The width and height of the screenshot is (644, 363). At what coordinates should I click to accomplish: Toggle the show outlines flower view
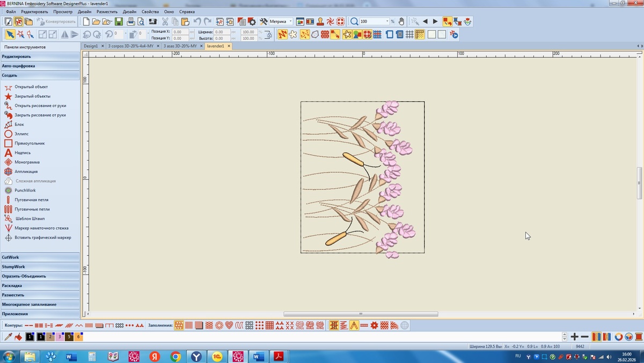click(292, 34)
